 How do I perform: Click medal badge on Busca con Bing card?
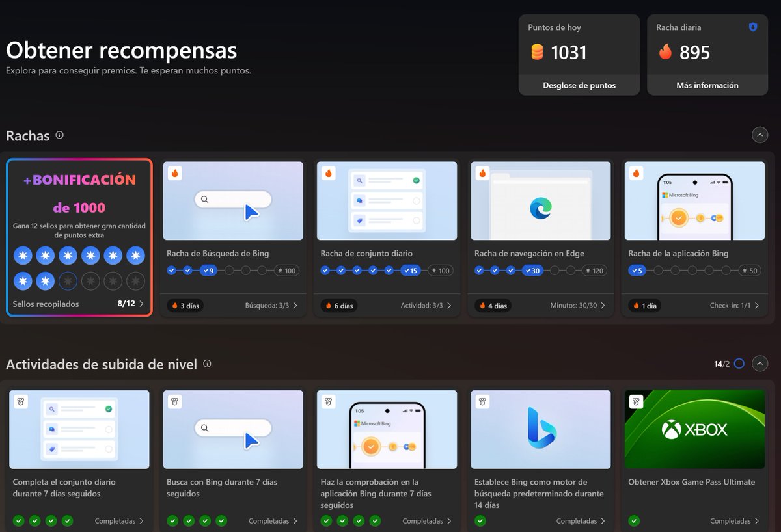click(174, 402)
